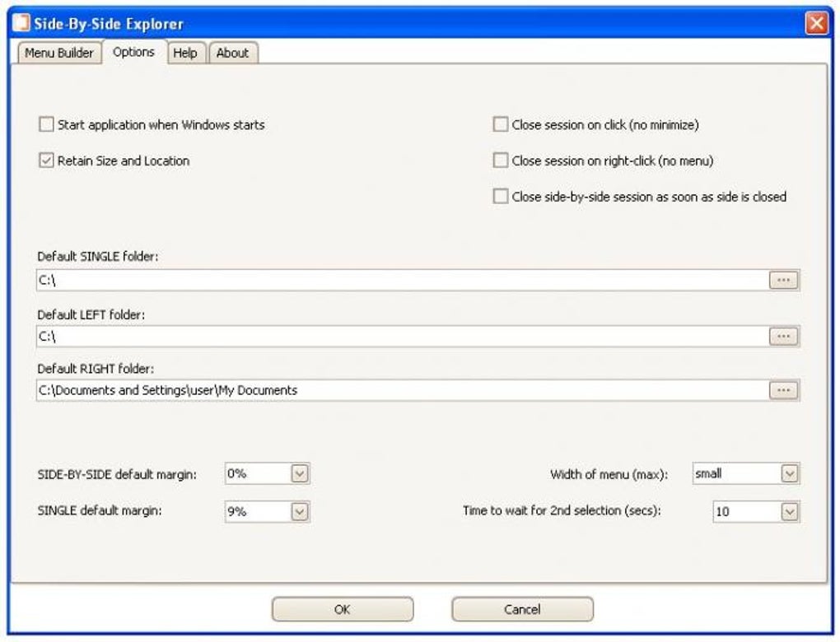This screenshot has width=840, height=642.
Task: Browse for the Default LEFT folder
Action: click(783, 337)
